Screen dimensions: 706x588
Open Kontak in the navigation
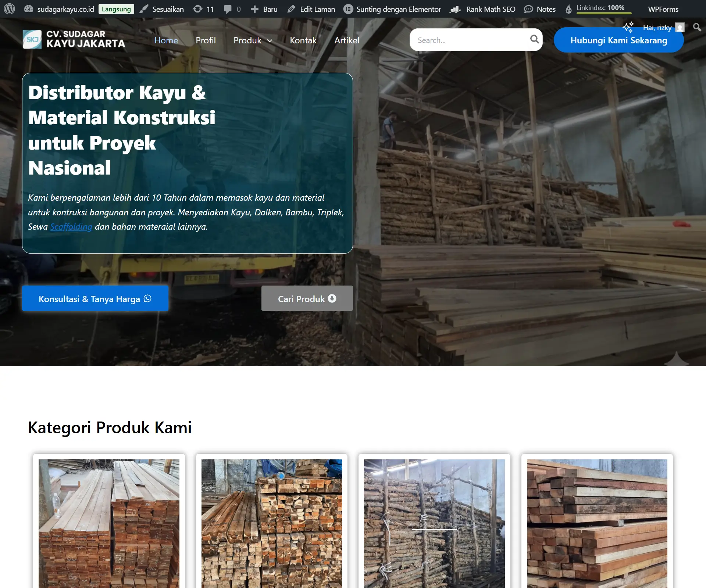pyautogui.click(x=303, y=40)
